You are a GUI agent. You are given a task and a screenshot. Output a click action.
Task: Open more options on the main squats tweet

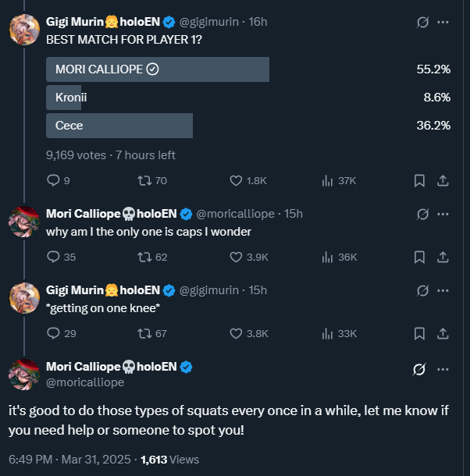(x=443, y=368)
